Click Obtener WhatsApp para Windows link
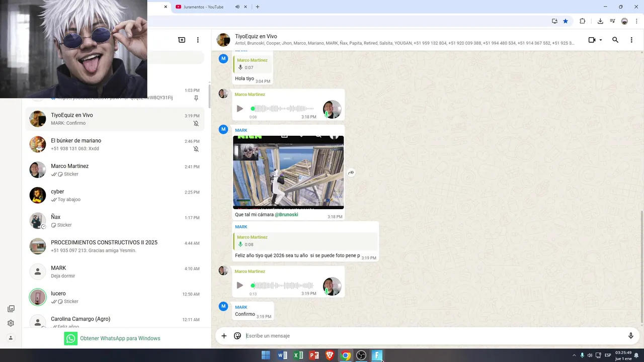This screenshot has width=644, height=362. coord(120,338)
